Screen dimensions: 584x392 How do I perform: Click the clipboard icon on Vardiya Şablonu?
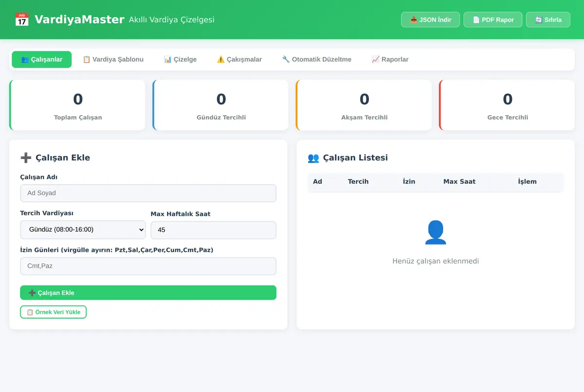pos(87,59)
